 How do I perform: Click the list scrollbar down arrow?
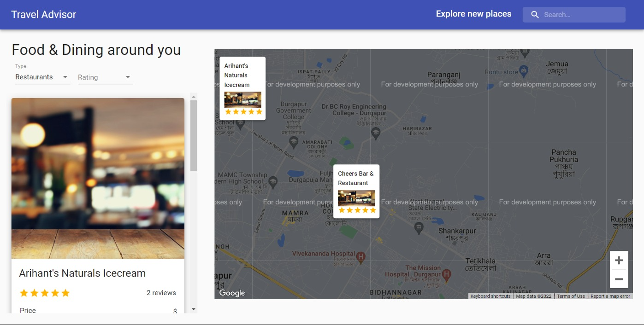tap(194, 309)
